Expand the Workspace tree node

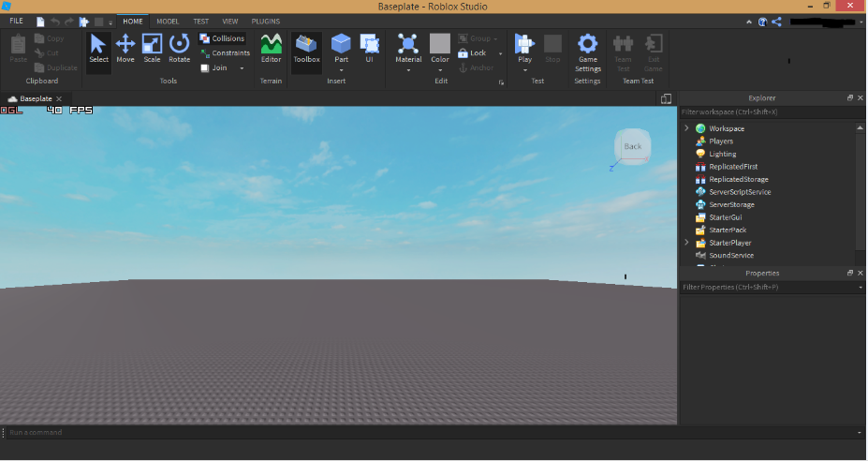point(687,128)
